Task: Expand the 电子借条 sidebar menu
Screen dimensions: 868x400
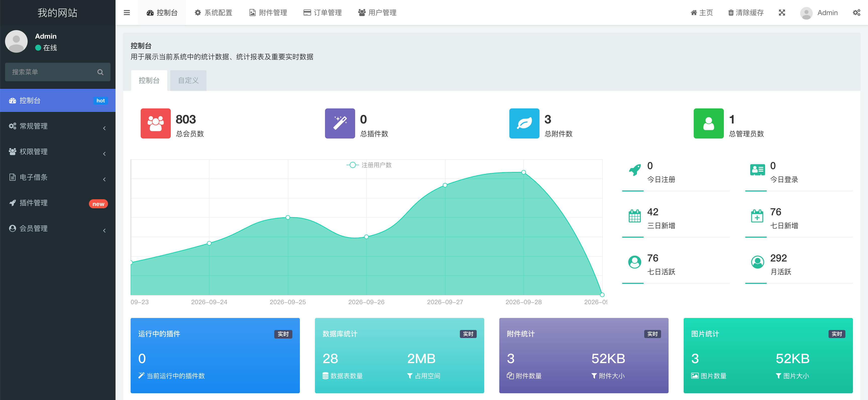Action: 58,177
